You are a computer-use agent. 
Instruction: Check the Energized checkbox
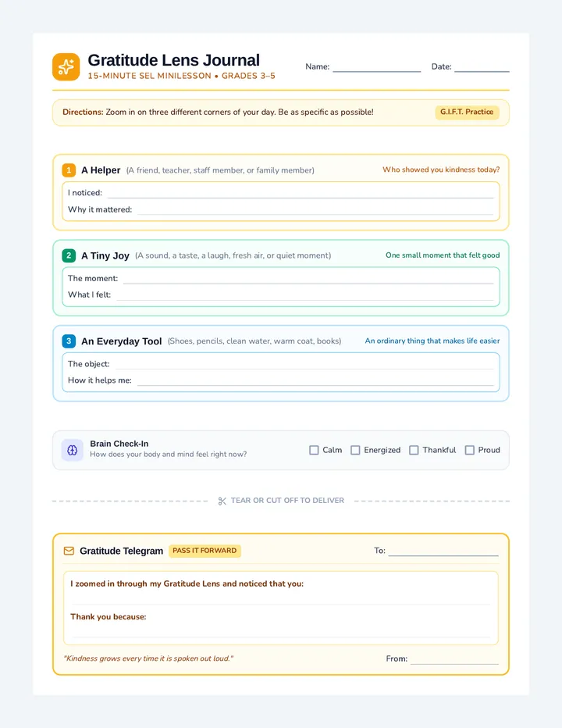pos(355,450)
